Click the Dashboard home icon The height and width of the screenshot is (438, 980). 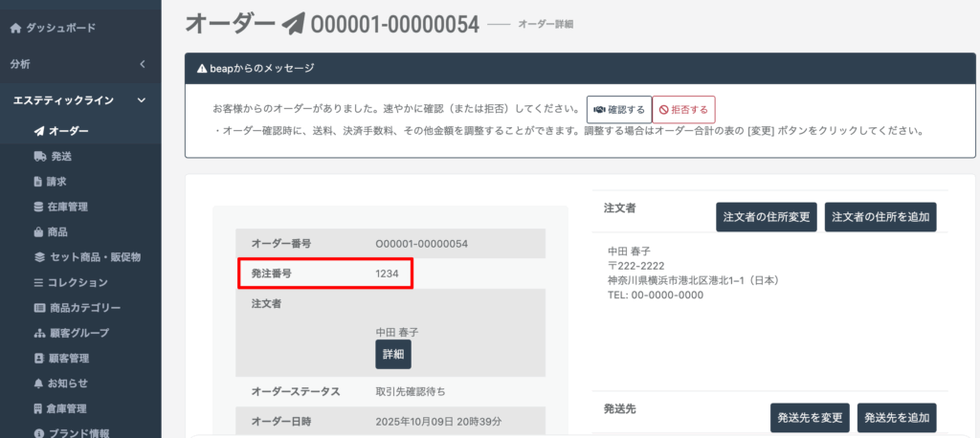(x=15, y=28)
